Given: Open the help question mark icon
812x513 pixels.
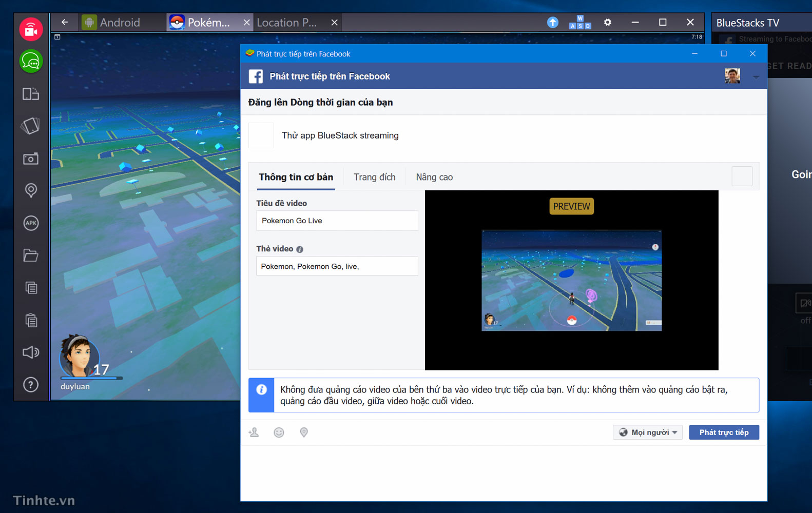Looking at the screenshot, I should (31, 385).
